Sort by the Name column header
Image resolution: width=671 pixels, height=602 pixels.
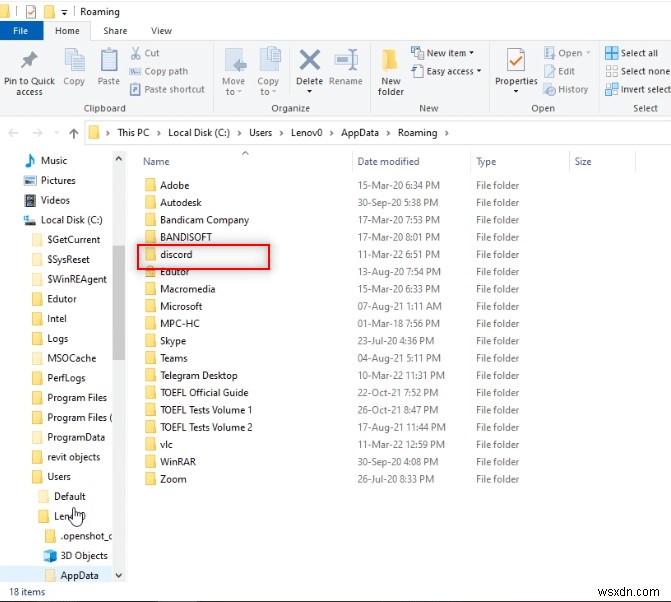(156, 162)
